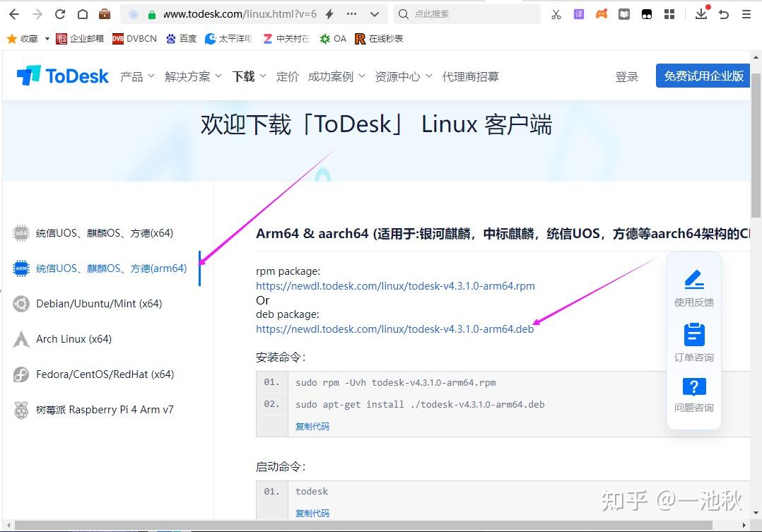
Task: Expand the 资源中心 navigation menu
Action: pos(404,76)
